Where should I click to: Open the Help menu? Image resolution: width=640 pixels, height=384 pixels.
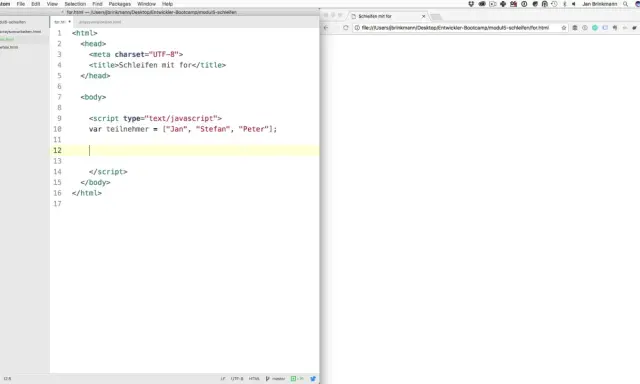167,4
